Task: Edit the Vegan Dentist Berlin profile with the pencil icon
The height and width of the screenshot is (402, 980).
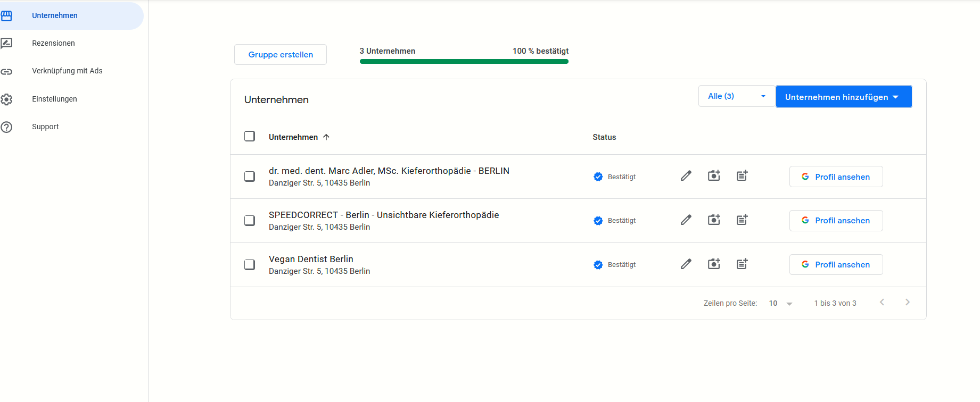Action: (686, 264)
